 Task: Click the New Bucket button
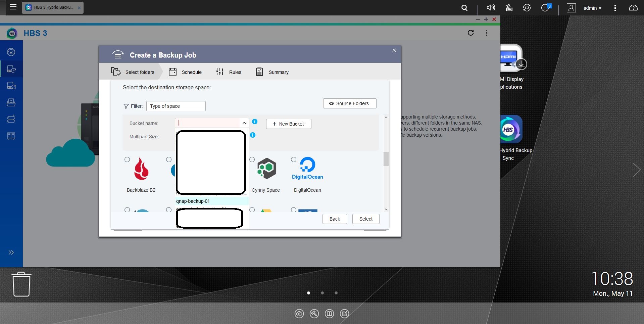[x=289, y=124]
